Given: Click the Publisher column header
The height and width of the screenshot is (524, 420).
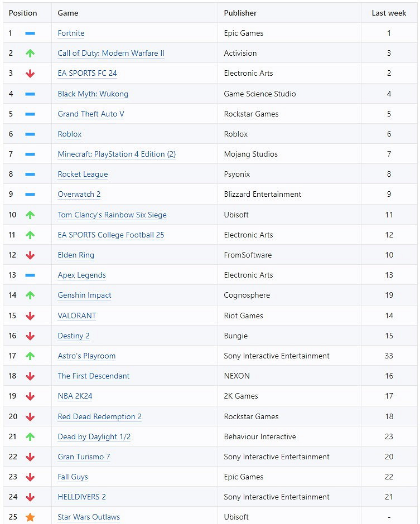Looking at the screenshot, I should pos(240,13).
